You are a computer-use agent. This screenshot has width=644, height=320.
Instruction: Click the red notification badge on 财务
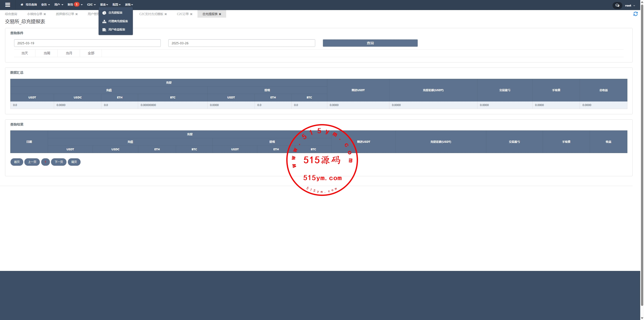77,4
